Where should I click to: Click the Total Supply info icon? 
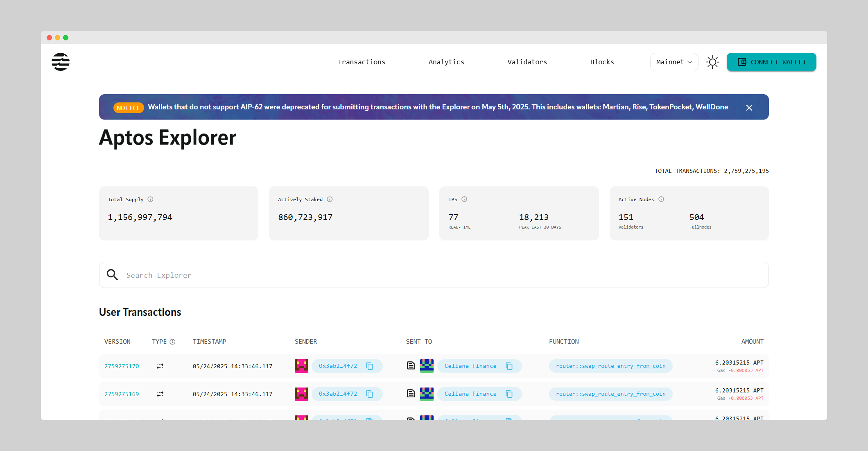click(x=150, y=199)
